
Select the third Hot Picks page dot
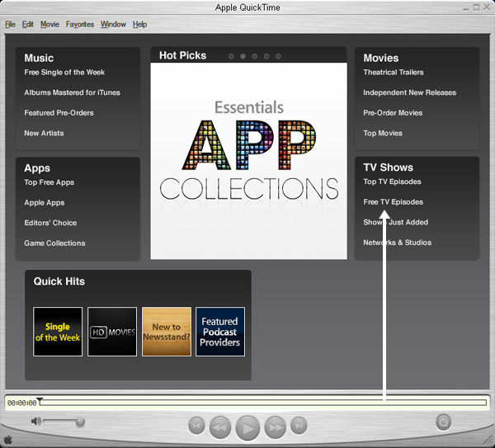click(254, 56)
